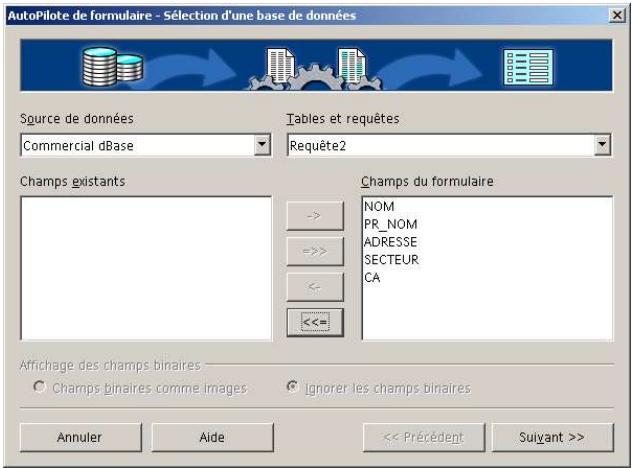Open the Source de données dropdown arrow
This screenshot has width=632, height=468.
(x=262, y=145)
